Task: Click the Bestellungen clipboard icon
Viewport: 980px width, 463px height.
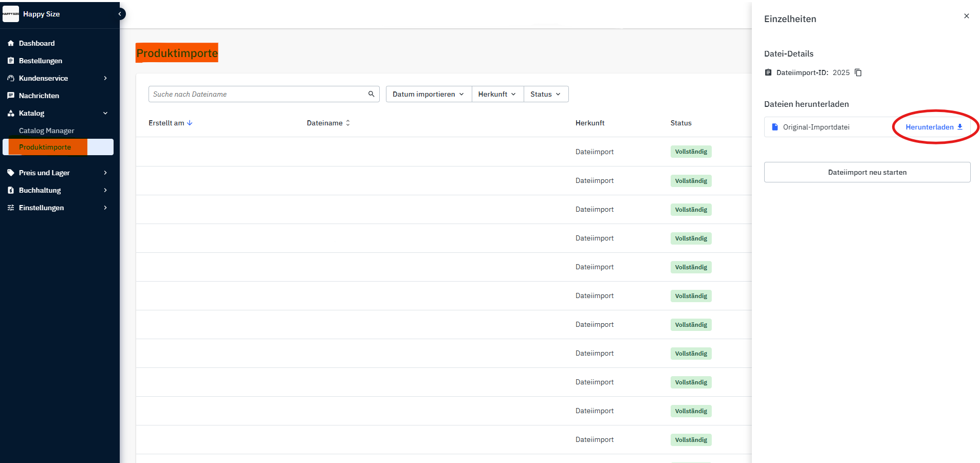Action: click(11, 61)
